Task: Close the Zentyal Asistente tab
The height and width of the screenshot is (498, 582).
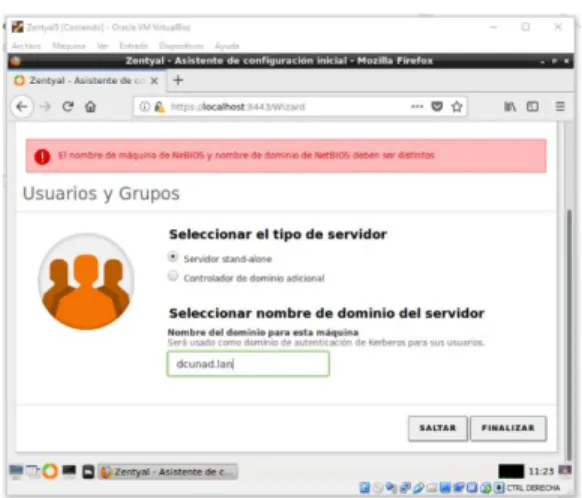Action: [154, 81]
